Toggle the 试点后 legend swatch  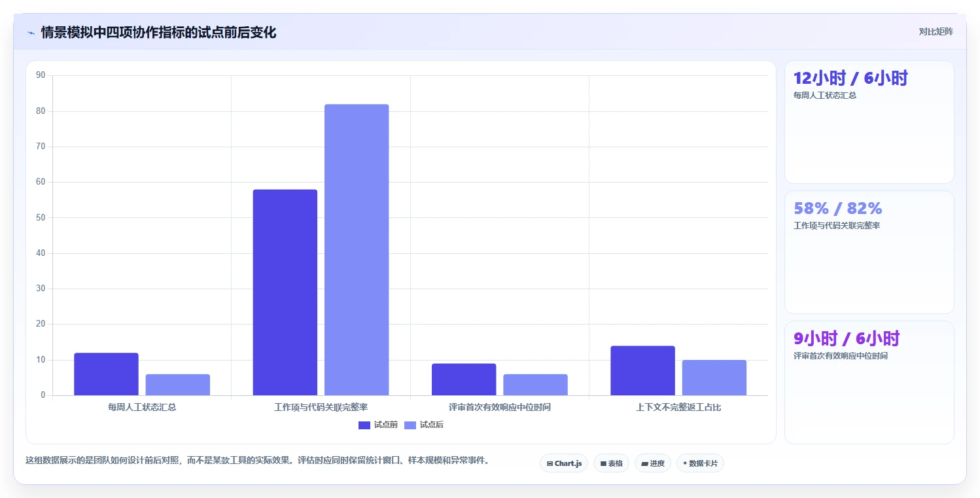(x=410, y=425)
